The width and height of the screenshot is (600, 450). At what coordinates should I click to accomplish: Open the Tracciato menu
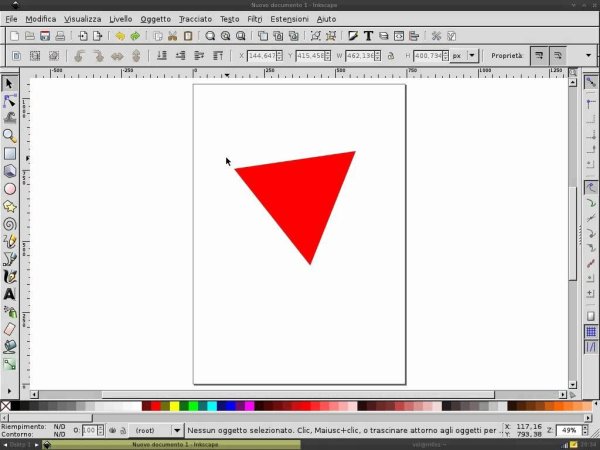click(196, 19)
